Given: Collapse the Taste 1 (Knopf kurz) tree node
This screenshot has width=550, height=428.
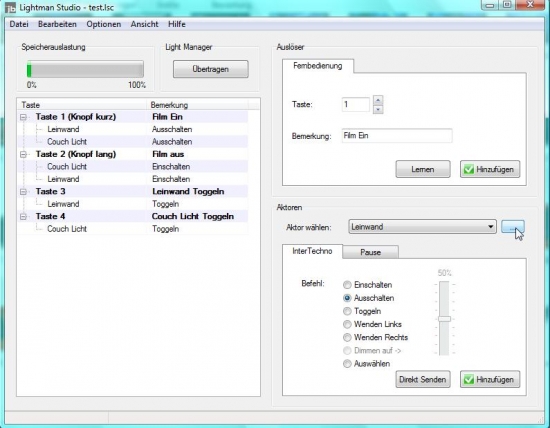Looking at the screenshot, I should (24, 117).
